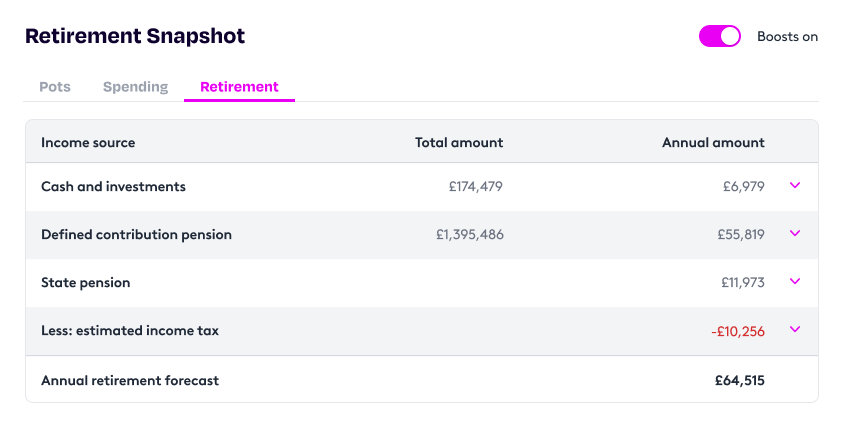Image resolution: width=844 pixels, height=431 pixels.
Task: Select the Retirement tab
Action: 239,87
